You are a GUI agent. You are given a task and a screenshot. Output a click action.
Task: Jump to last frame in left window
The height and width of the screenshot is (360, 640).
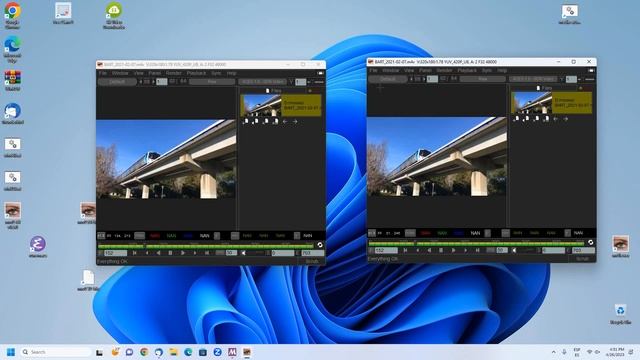[x=207, y=253]
